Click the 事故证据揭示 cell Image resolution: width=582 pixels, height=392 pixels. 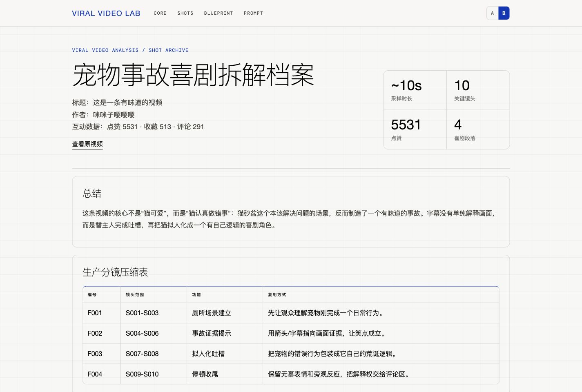225,334
